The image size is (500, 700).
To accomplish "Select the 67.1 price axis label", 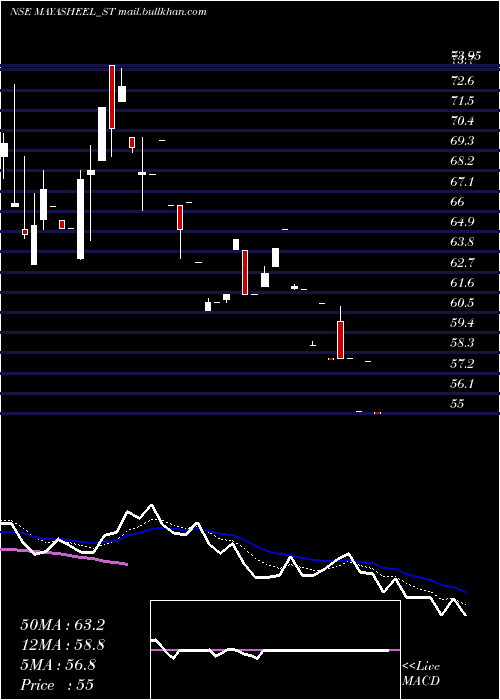I will coord(462,182).
